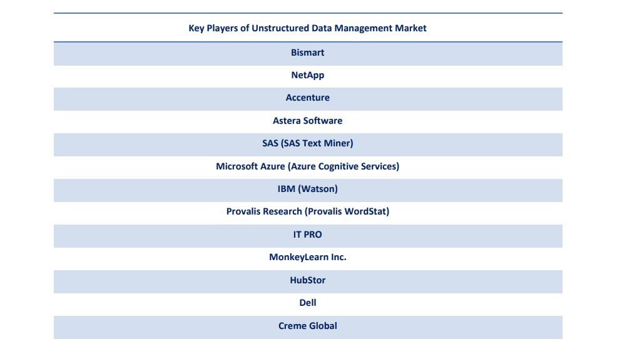Click the IT PRO entry
Image resolution: width=617 pixels, height=364 pixels.
pos(308,235)
